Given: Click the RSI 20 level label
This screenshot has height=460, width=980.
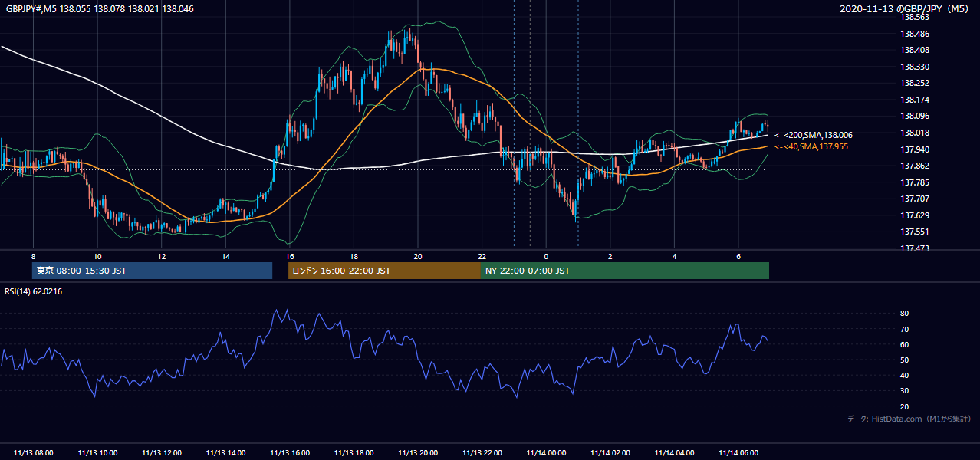Looking at the screenshot, I should pos(905,406).
